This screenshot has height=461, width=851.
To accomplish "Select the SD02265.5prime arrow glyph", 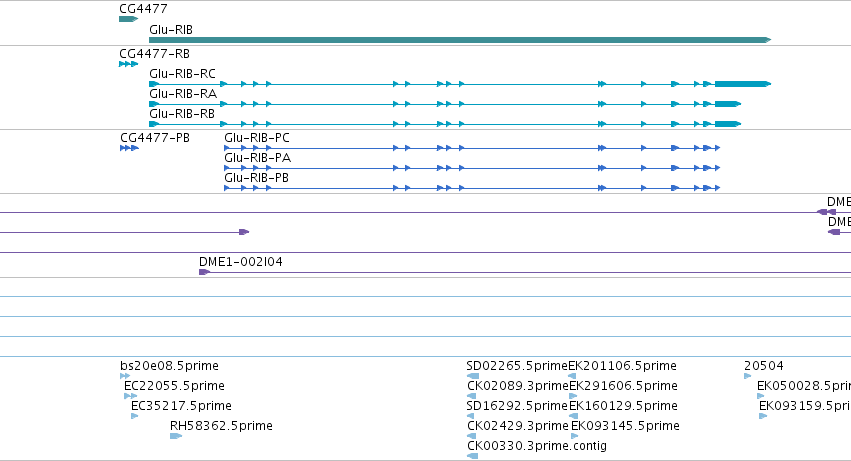I will [x=473, y=376].
